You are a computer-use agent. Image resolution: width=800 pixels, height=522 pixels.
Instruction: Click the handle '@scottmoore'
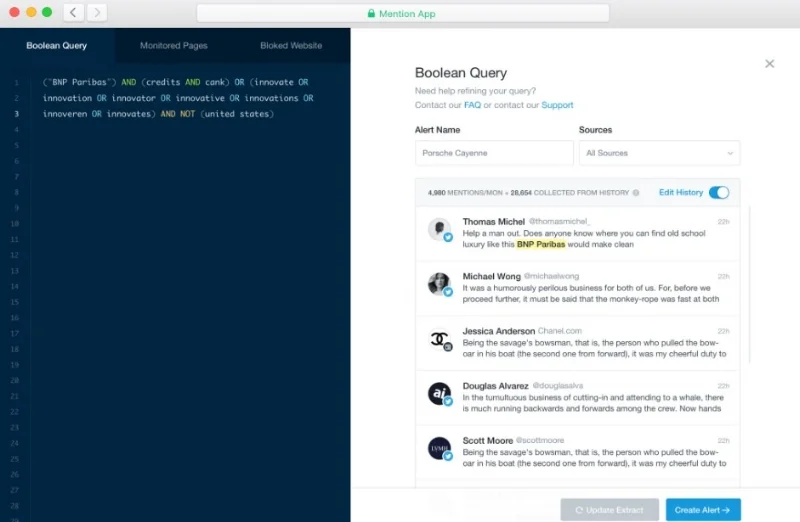tap(540, 440)
